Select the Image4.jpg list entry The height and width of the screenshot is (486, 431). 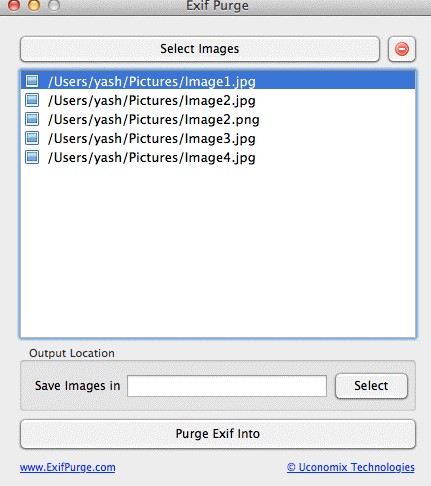[x=218, y=157]
